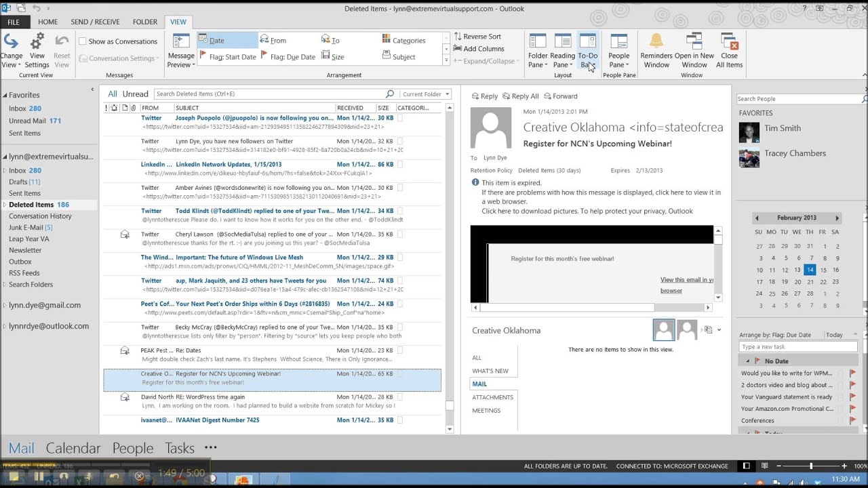868x488 pixels.
Task: Show Unread messages filter
Action: pyautogui.click(x=135, y=94)
